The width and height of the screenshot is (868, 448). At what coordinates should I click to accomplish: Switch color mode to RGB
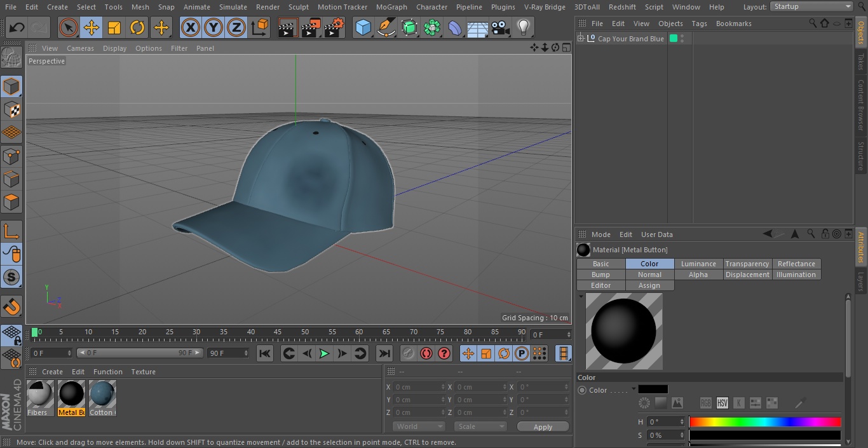[706, 403]
